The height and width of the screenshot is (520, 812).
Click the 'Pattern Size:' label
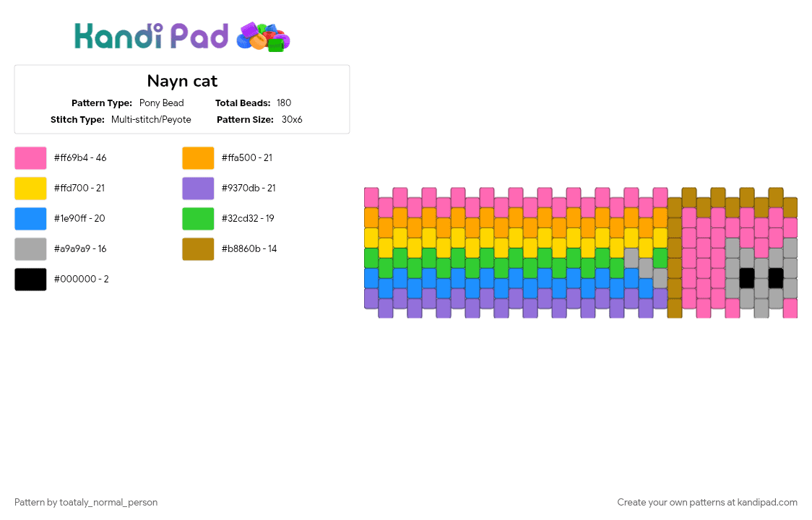pyautogui.click(x=245, y=120)
